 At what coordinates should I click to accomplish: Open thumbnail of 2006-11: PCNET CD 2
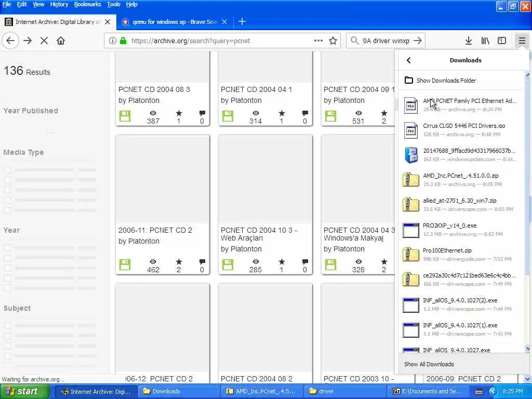pyautogui.click(x=163, y=179)
